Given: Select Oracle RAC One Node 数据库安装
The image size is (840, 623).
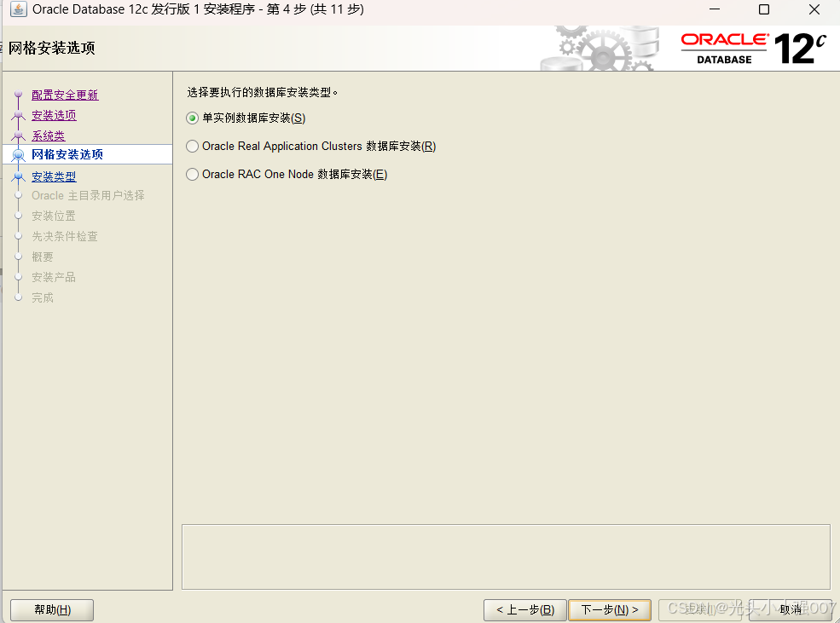Looking at the screenshot, I should click(192, 174).
